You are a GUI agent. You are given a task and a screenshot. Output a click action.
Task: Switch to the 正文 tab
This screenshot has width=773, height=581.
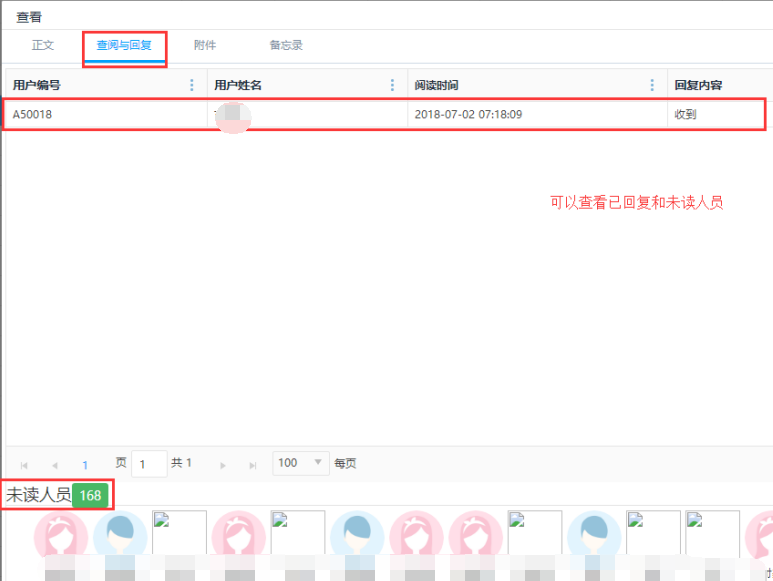click(43, 46)
